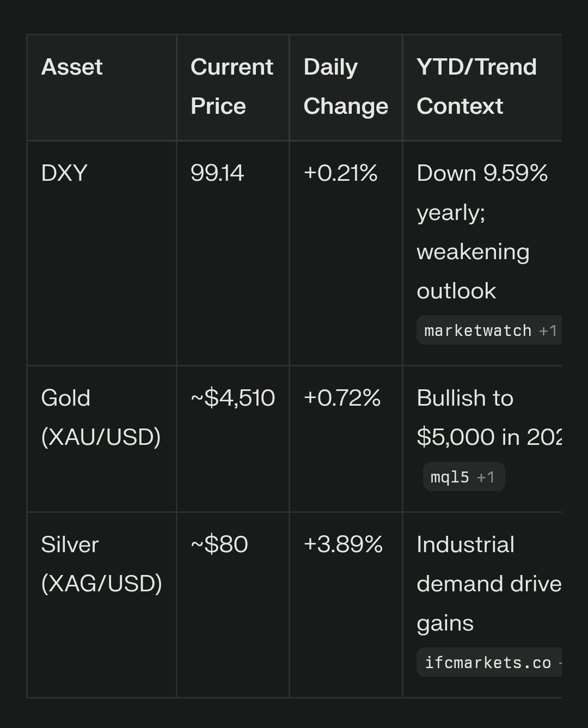Select the Gold (XAU/USD) asset cell
Viewport: 588px width, 728px height.
tap(101, 417)
